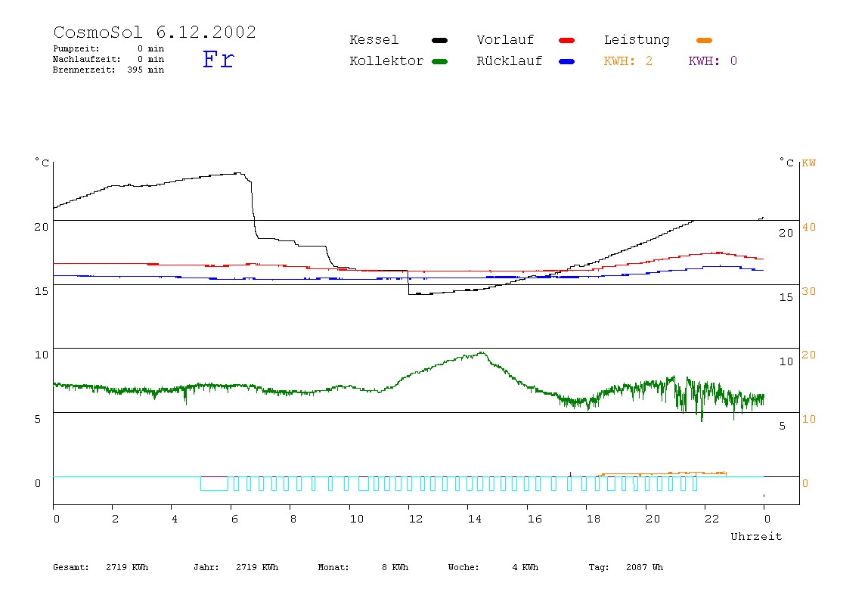This screenshot has width=868, height=614.
Task: Select the '2087 Wh' Tag value
Action: (x=644, y=567)
